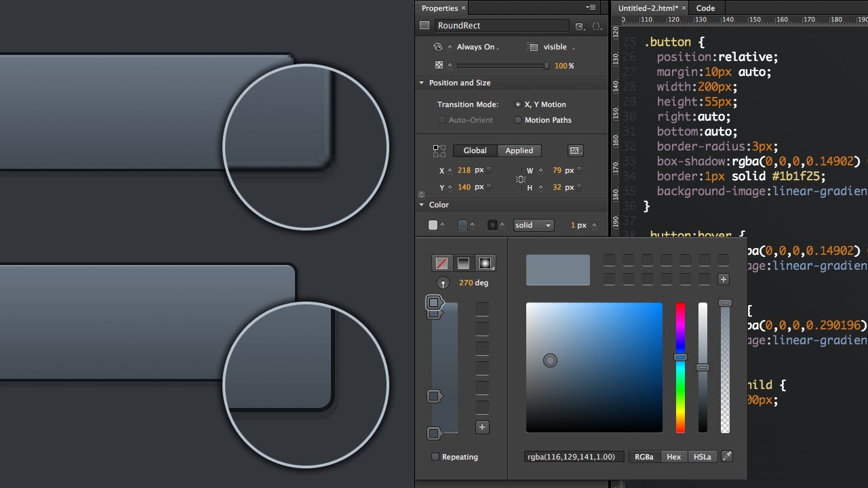
Task: Open the visible overflow dropdown
Action: pyautogui.click(x=559, y=47)
